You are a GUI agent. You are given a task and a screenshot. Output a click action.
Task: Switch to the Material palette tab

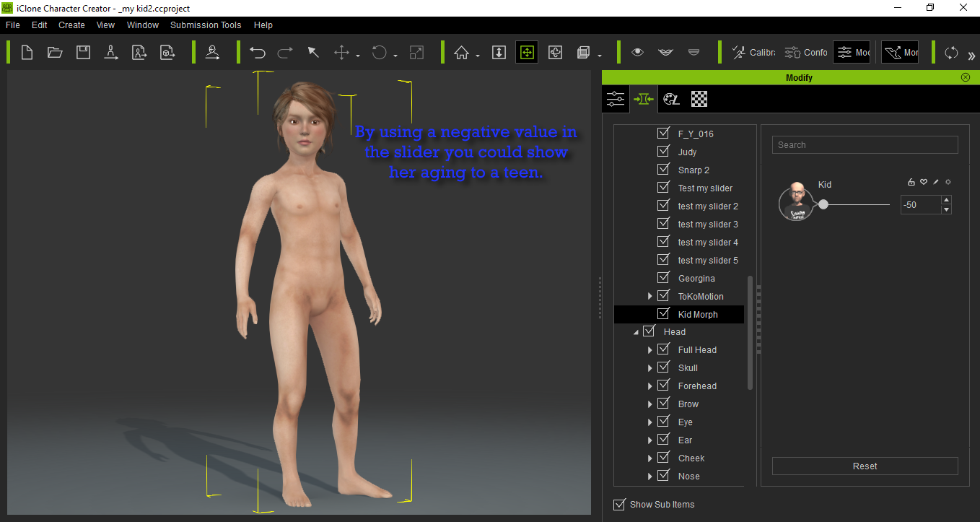pyautogui.click(x=671, y=99)
